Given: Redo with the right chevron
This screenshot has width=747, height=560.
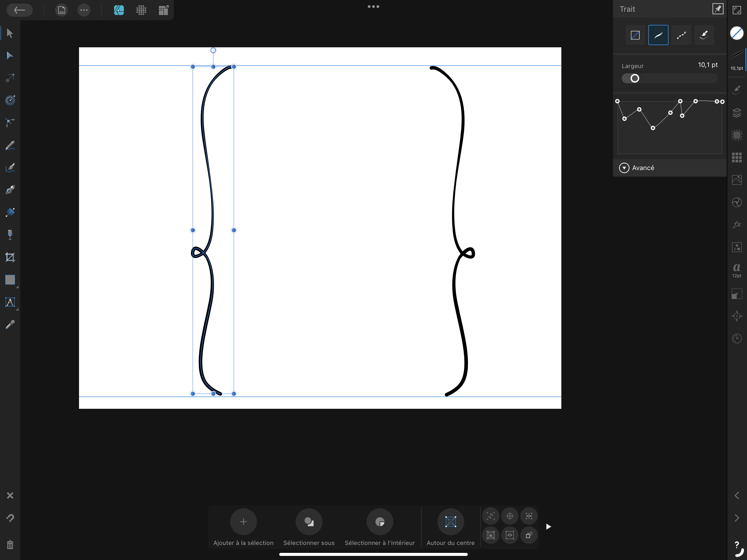Looking at the screenshot, I should pos(737,518).
